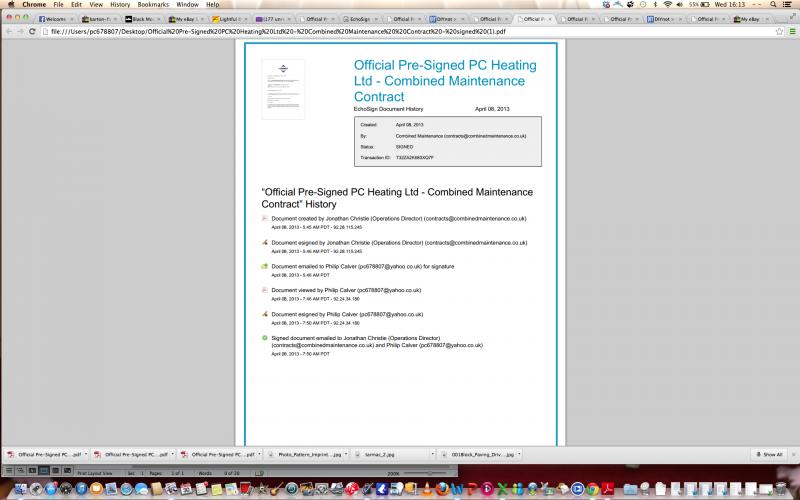
Task: Click the file URL address bar
Action: pos(400,31)
